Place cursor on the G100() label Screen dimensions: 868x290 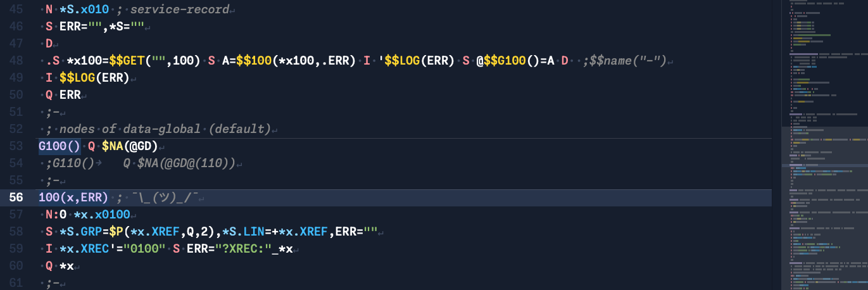click(x=59, y=146)
